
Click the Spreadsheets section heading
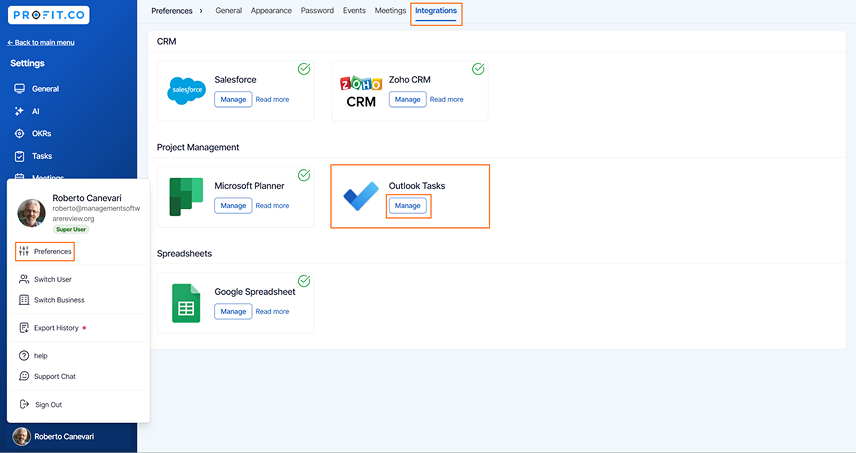pyautogui.click(x=184, y=254)
